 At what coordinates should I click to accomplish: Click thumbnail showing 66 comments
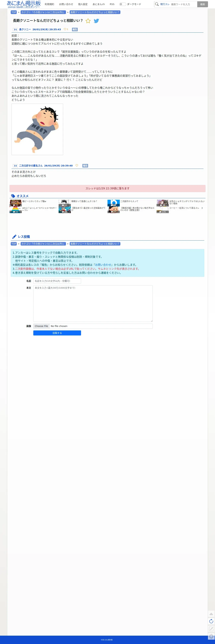coord(114,203)
